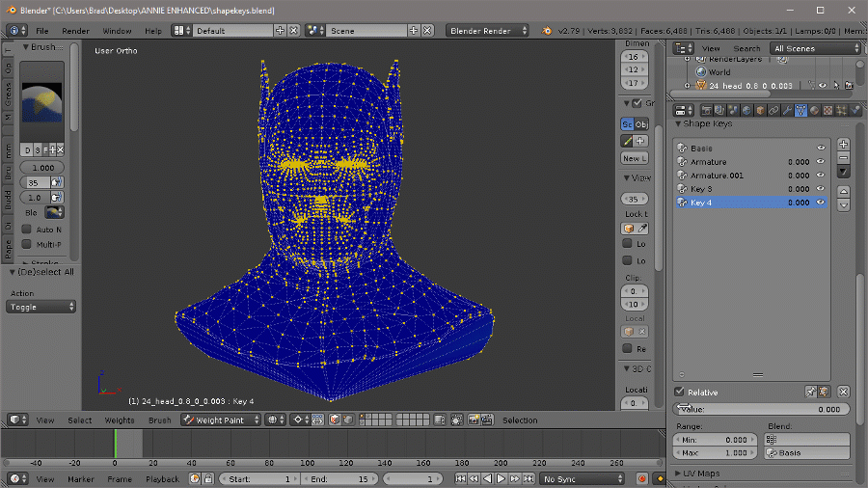The width and height of the screenshot is (868, 488).
Task: Select the Armature.001 shape key
Action: click(x=718, y=176)
